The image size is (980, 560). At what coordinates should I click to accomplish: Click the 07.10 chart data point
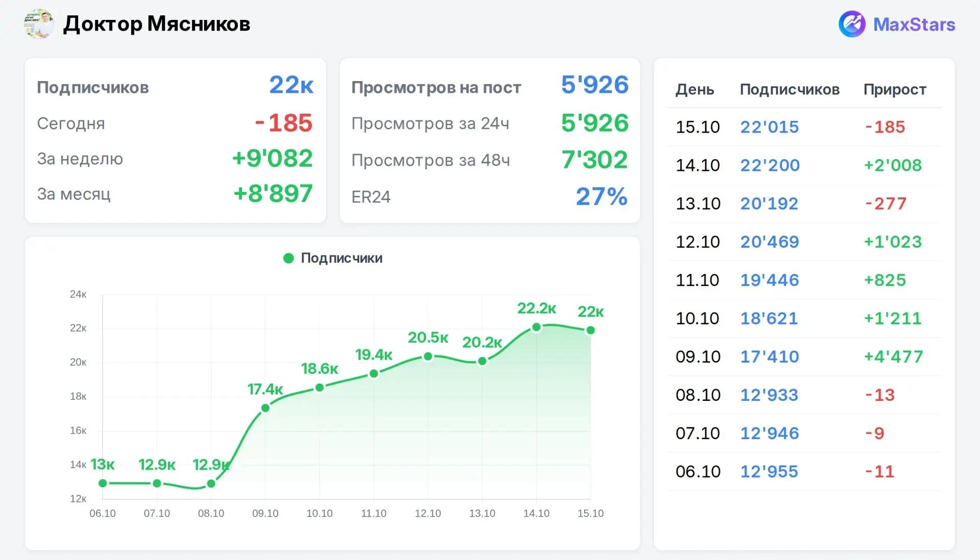point(157,483)
